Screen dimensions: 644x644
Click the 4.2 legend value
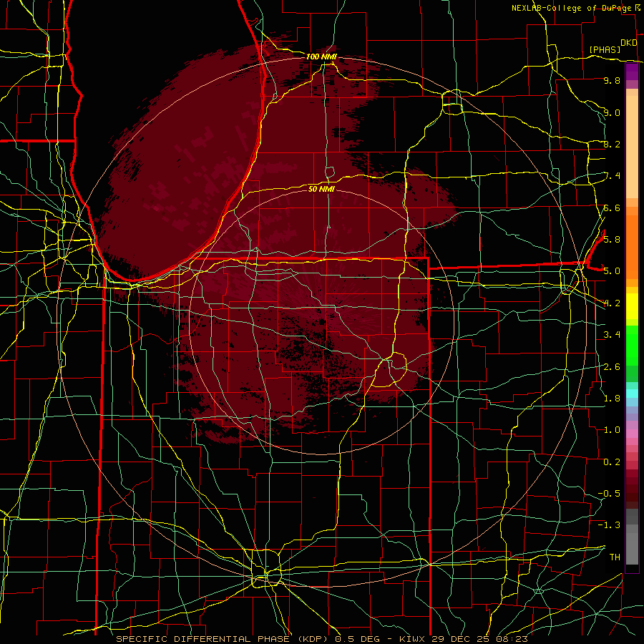coord(612,303)
